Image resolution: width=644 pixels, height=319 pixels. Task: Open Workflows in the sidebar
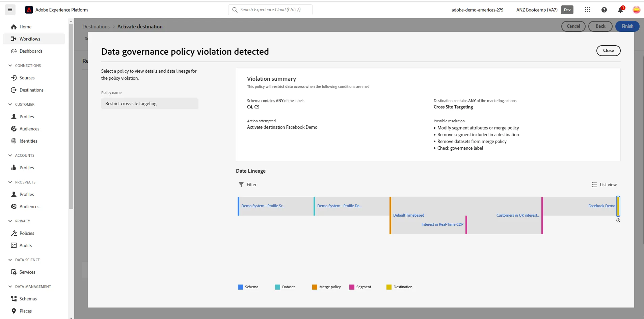click(34, 39)
